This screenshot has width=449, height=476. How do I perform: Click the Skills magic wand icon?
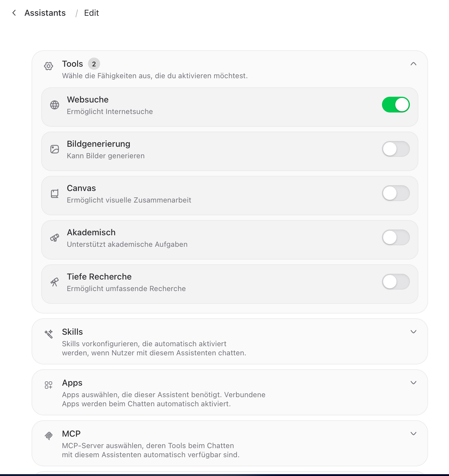tap(49, 334)
